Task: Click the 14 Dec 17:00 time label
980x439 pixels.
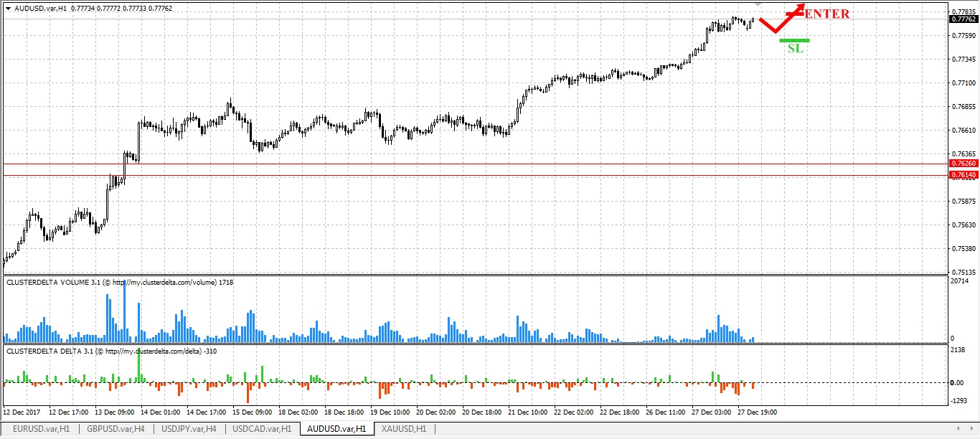Action: coord(207,413)
